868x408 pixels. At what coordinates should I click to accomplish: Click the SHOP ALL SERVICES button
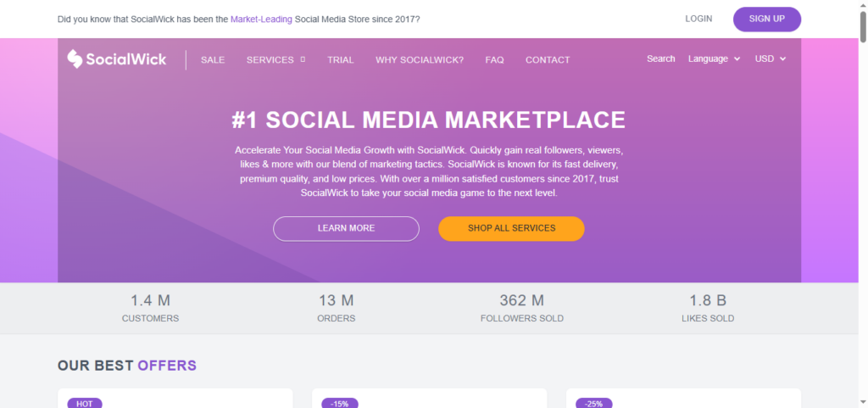[511, 228]
